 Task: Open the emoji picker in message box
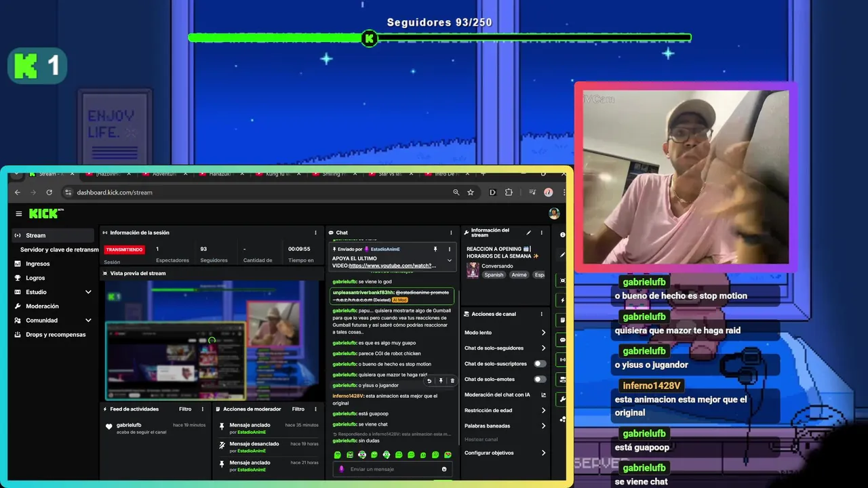[x=444, y=469]
